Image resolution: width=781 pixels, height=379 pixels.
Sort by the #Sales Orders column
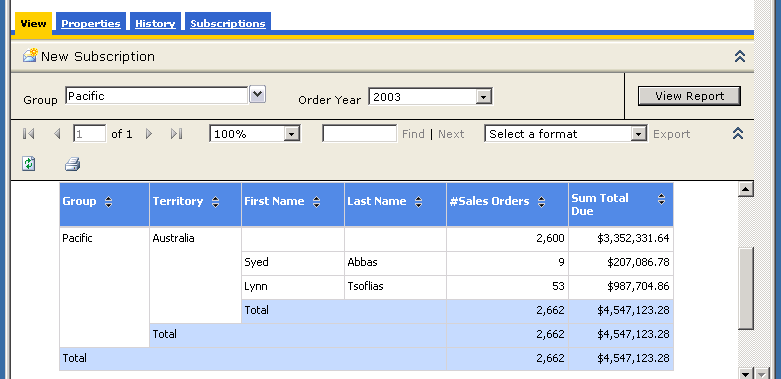541,202
